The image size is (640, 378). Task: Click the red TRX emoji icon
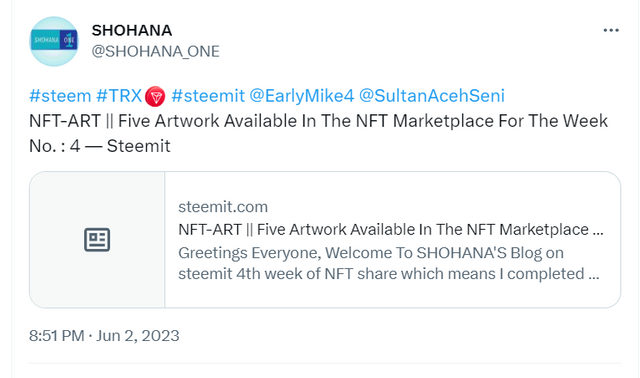click(155, 97)
